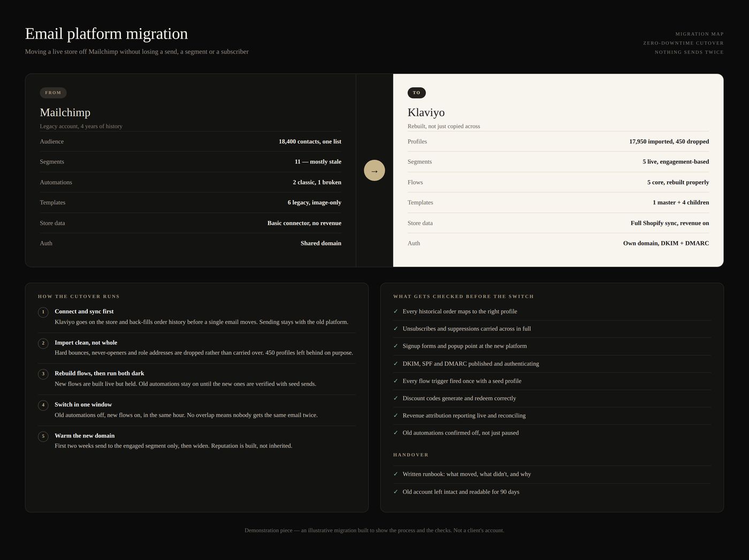The width and height of the screenshot is (749, 560).
Task: Click subtitle 'Moving a live store off Mailchimp'
Action: 137,52
